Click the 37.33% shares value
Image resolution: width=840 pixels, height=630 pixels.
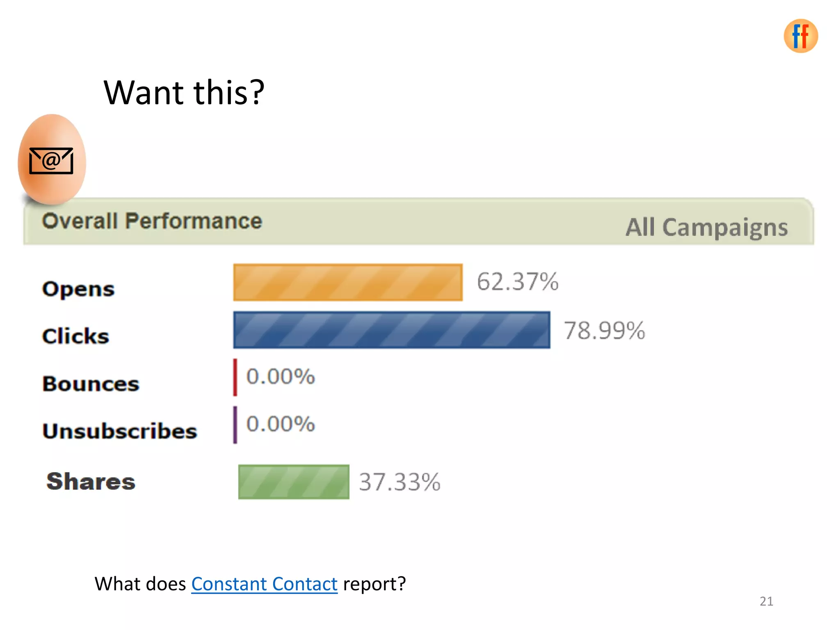click(x=399, y=482)
